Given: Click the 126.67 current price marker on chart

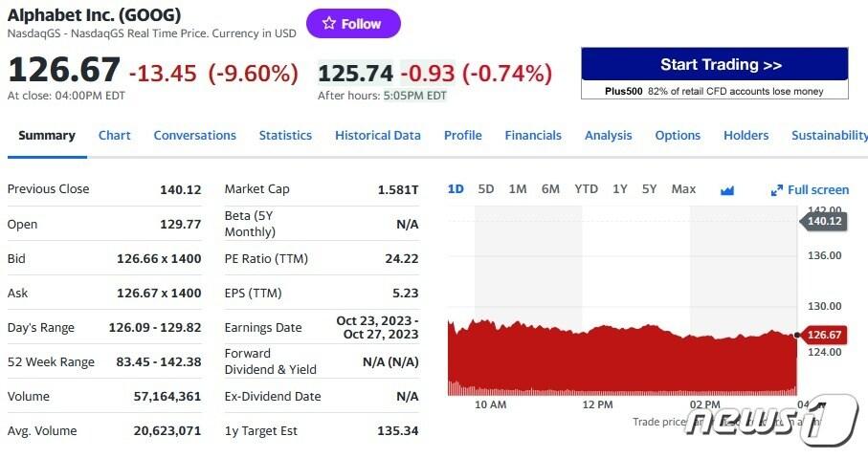Looking at the screenshot, I should [823, 335].
